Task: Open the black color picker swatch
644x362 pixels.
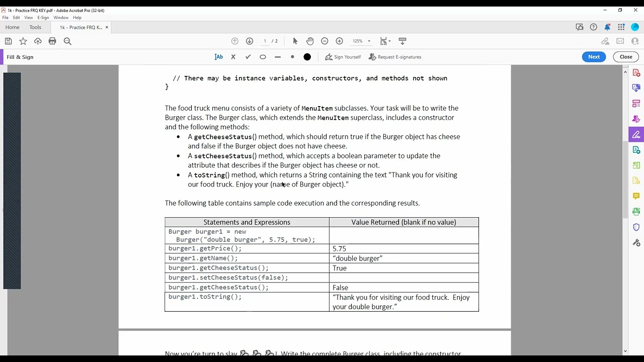Action: 307,57
